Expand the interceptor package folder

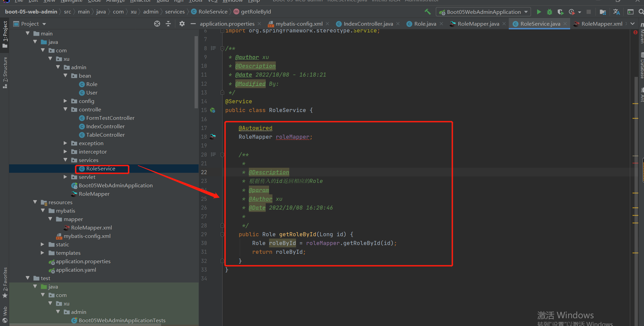66,152
